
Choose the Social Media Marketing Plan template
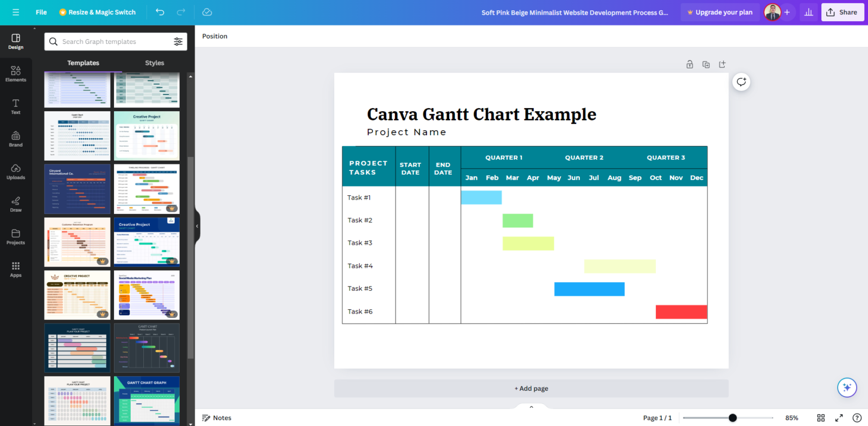point(146,295)
